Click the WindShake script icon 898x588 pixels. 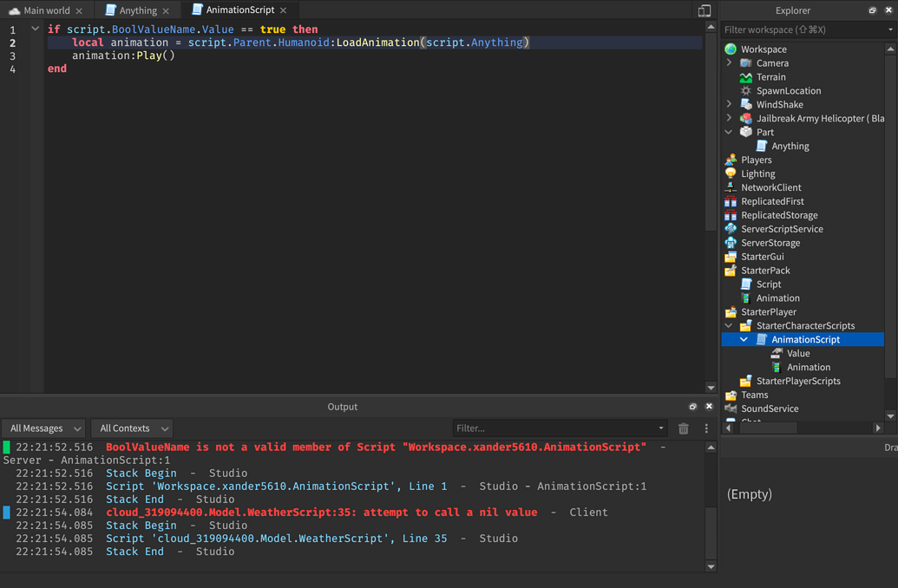click(x=745, y=104)
